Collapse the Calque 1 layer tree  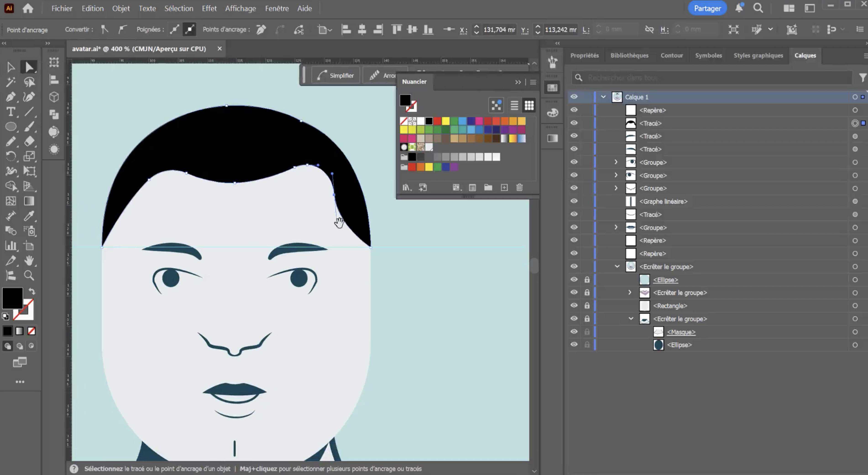(603, 97)
